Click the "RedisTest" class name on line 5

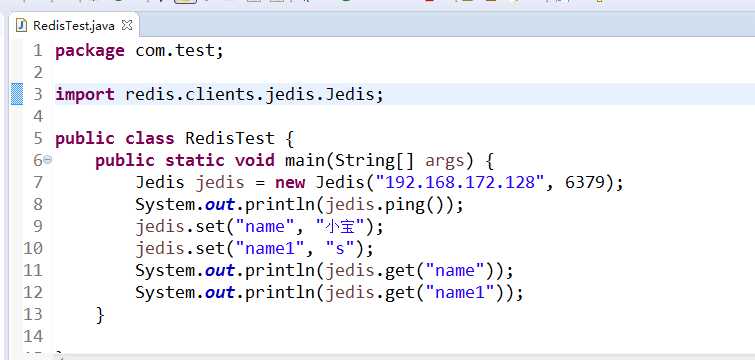[230, 139]
